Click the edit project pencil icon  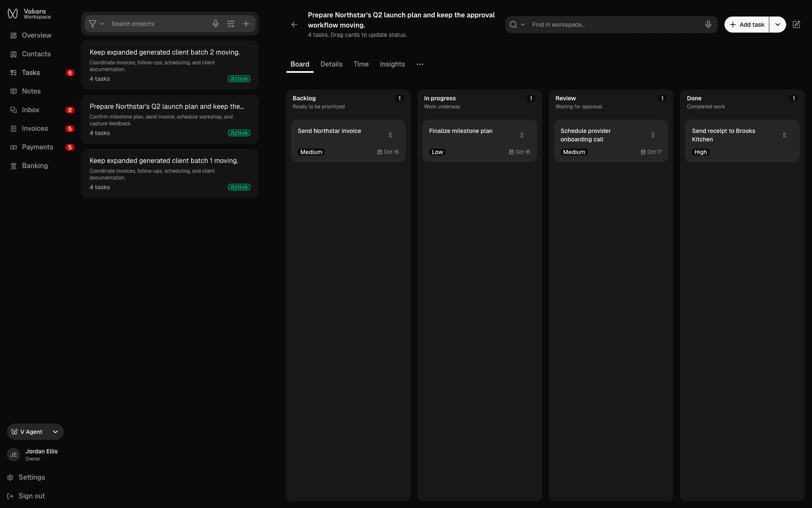pyautogui.click(x=796, y=25)
